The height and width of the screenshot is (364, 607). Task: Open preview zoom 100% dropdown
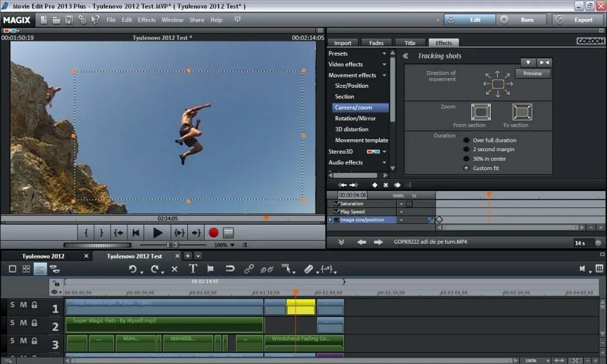[232, 245]
